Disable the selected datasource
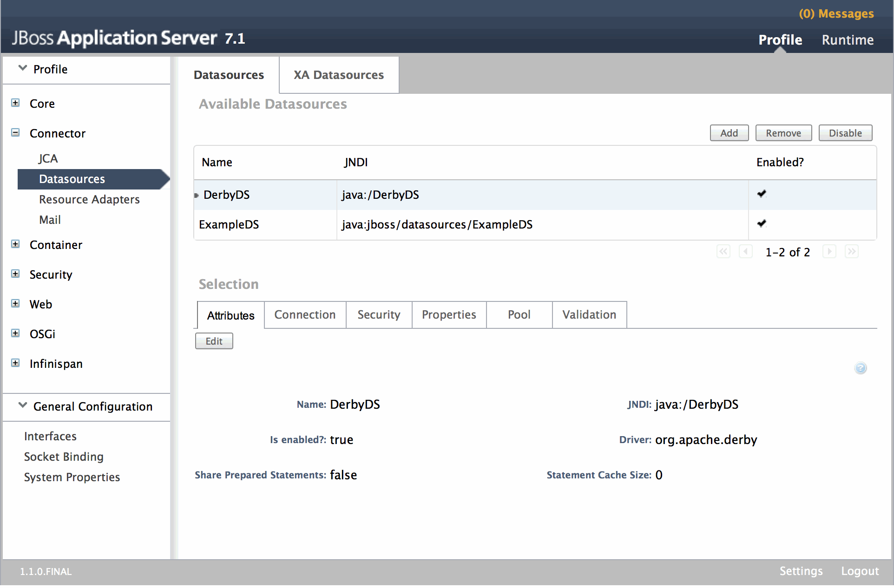Screen dimensions: 894x588 [x=845, y=133]
